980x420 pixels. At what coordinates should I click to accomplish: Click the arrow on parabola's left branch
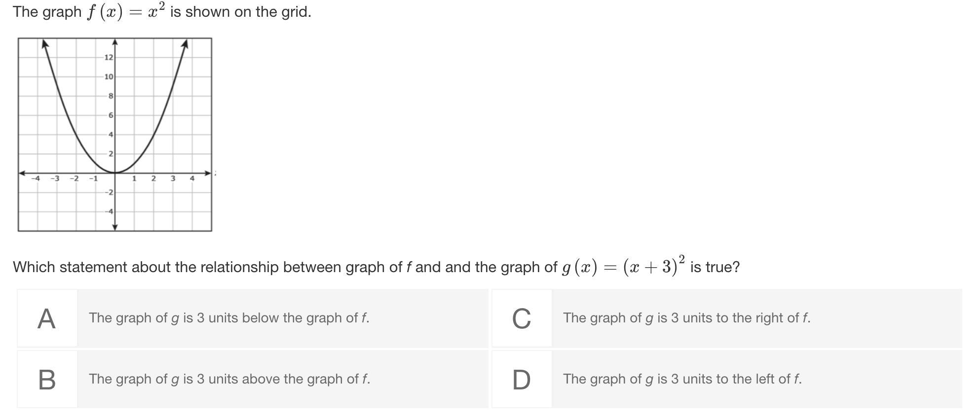44,44
